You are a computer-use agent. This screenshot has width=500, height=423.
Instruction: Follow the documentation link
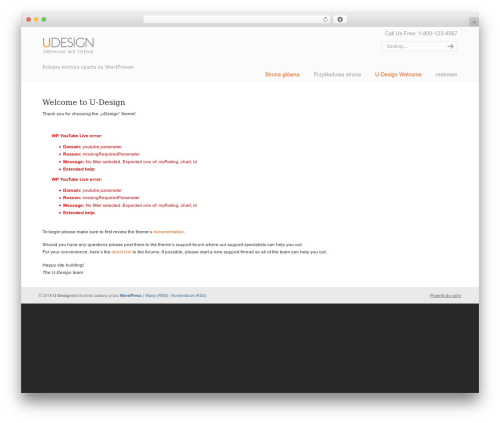168,232
